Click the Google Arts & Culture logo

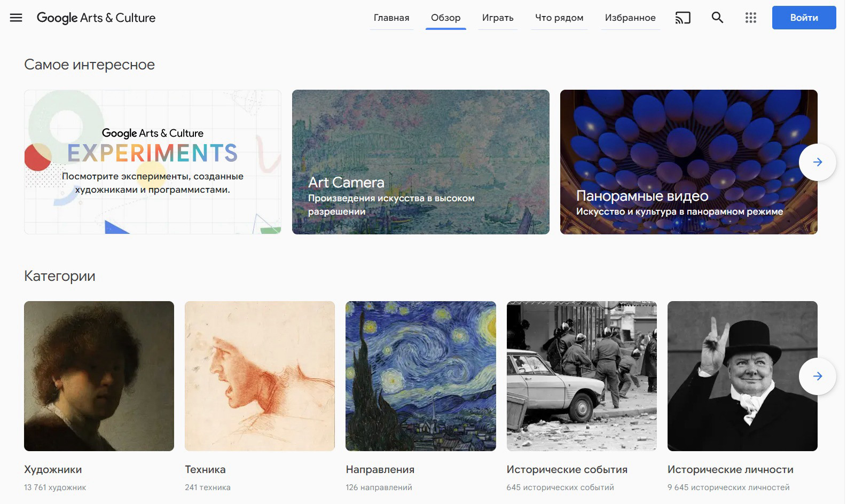point(96,18)
